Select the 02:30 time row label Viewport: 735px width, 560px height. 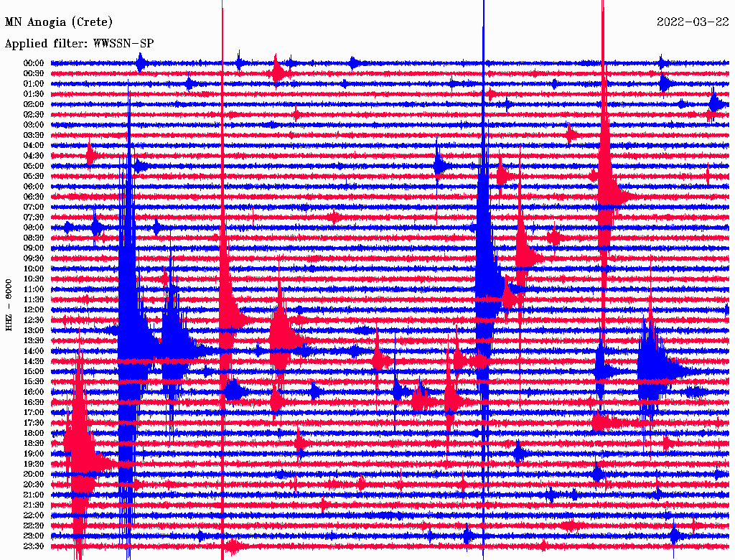[34, 114]
